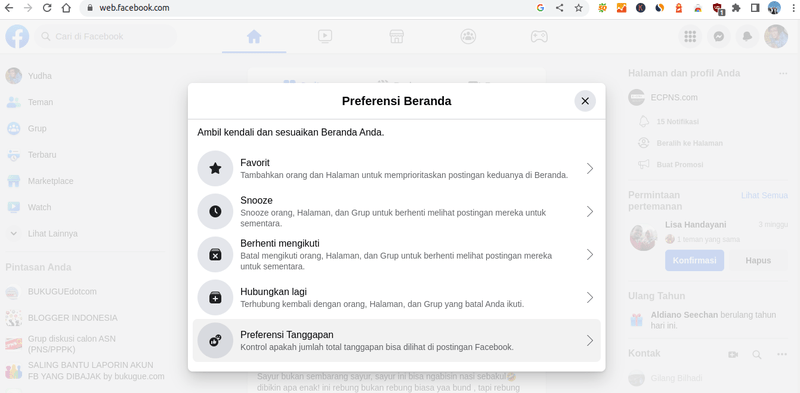
Task: Confirm Lisa Handayani's friend request
Action: click(694, 260)
